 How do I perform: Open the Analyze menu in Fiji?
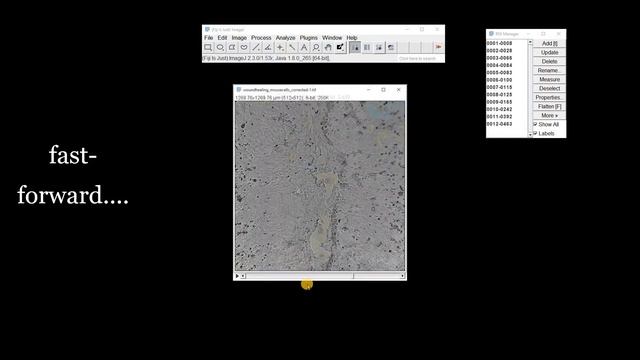(x=285, y=38)
